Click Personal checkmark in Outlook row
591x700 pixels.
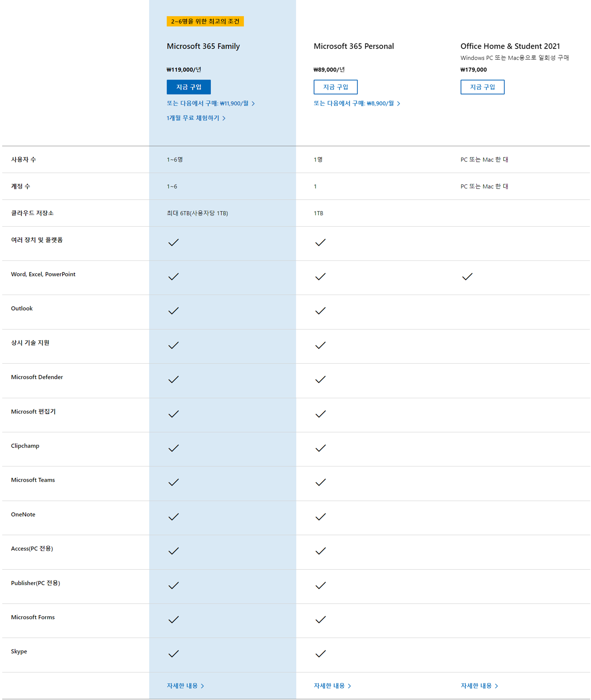(x=320, y=311)
